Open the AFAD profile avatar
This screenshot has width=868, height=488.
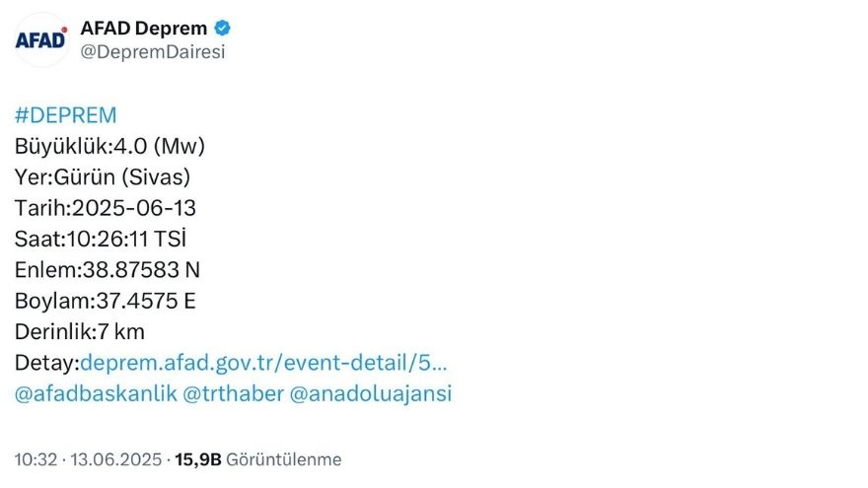point(41,39)
